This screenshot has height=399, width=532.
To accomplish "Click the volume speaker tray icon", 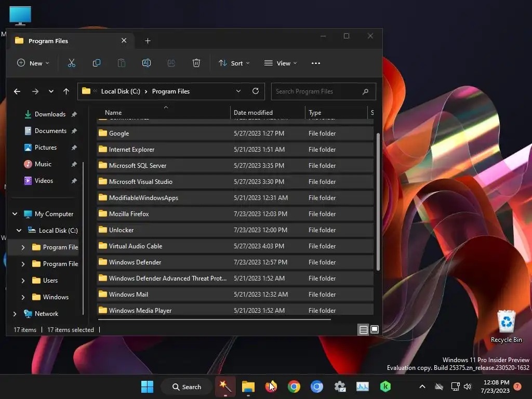I will pos(468,387).
